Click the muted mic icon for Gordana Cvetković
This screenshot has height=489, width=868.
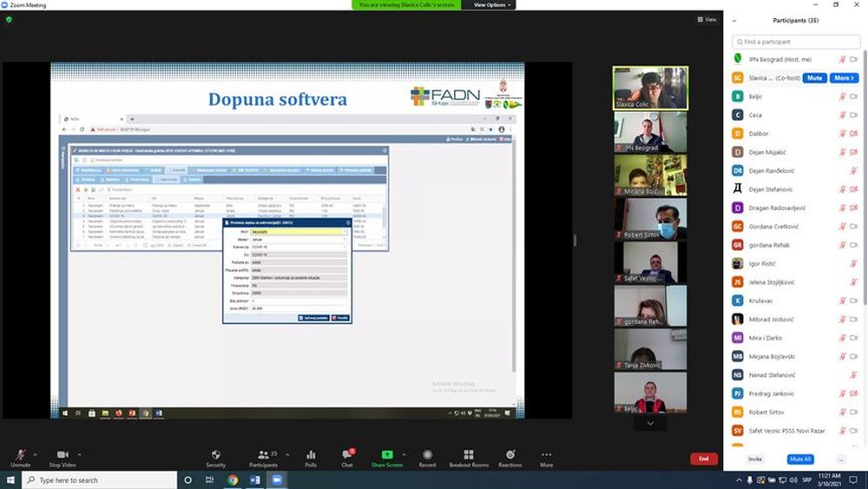(842, 227)
